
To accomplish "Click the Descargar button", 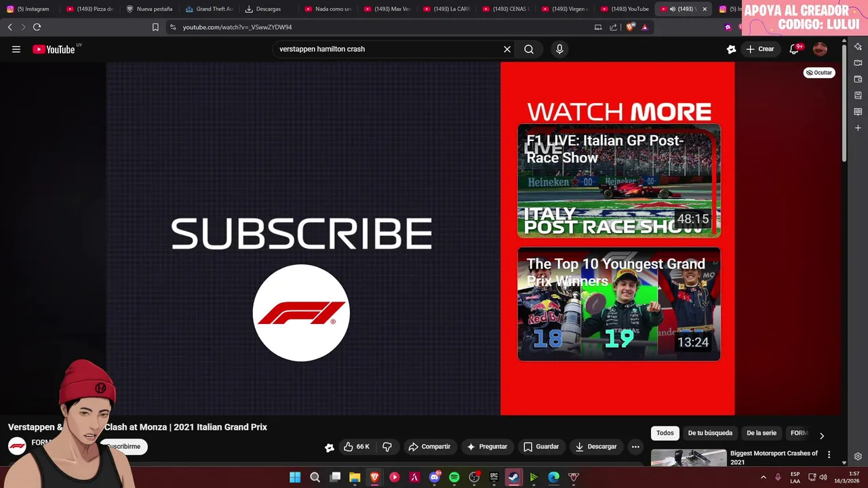I will point(595,447).
